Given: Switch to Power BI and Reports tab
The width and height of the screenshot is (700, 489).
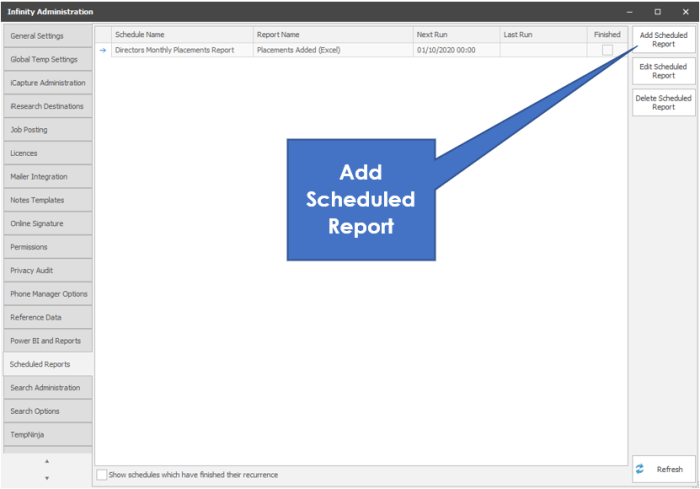Looking at the screenshot, I should click(47, 341).
